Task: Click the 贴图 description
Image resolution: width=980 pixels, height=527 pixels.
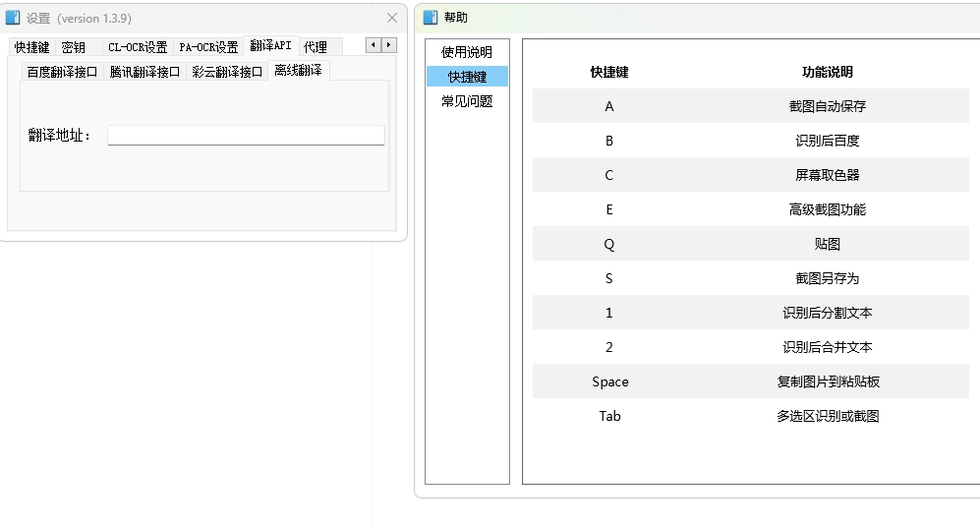Action: coord(827,244)
